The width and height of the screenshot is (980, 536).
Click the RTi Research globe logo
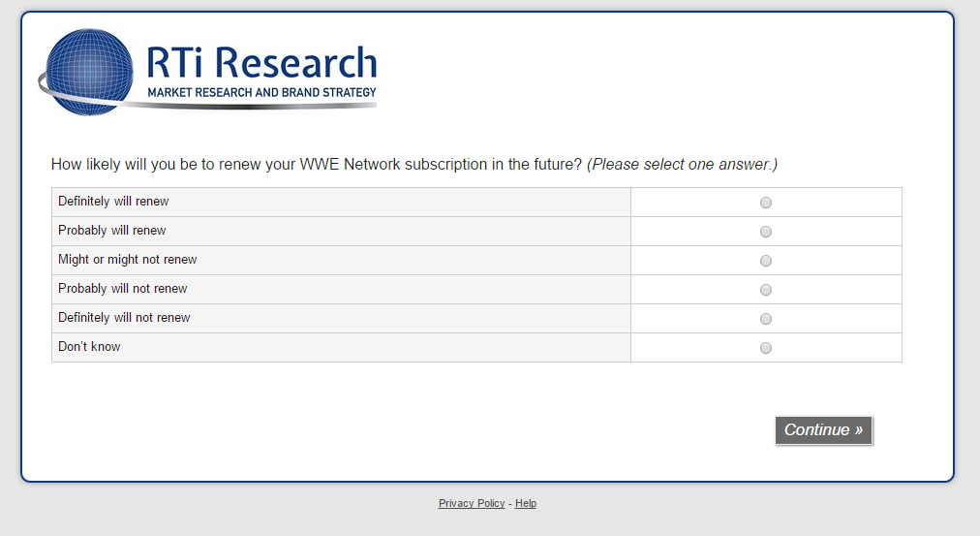89,73
